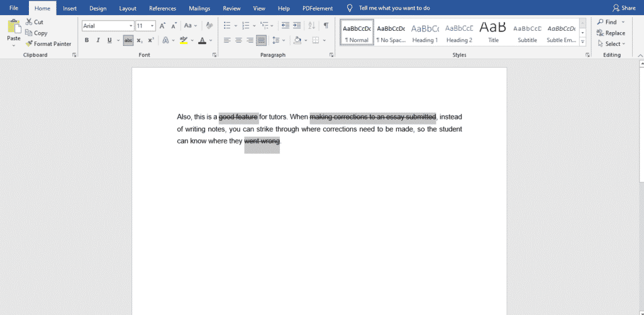Increase paragraph indent
The image size is (644, 315).
(x=297, y=25)
